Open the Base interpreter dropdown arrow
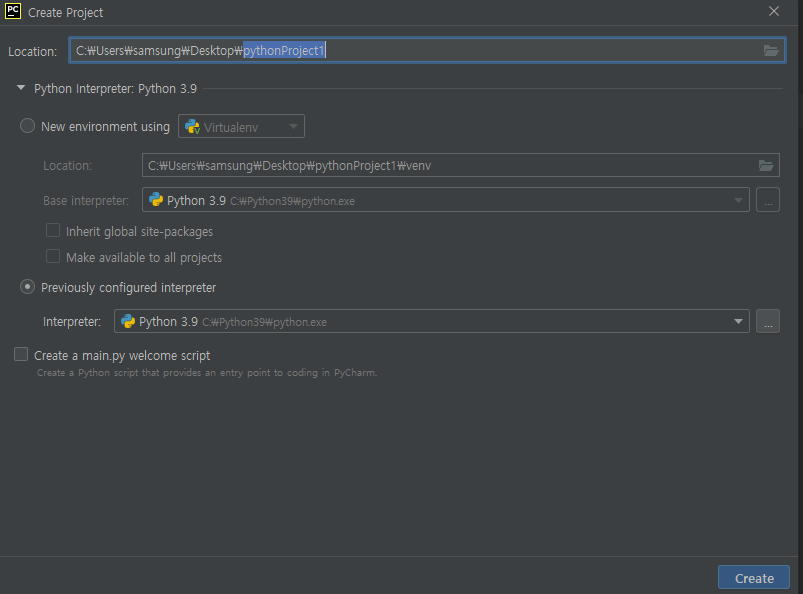This screenshot has height=594, width=803. [738, 200]
